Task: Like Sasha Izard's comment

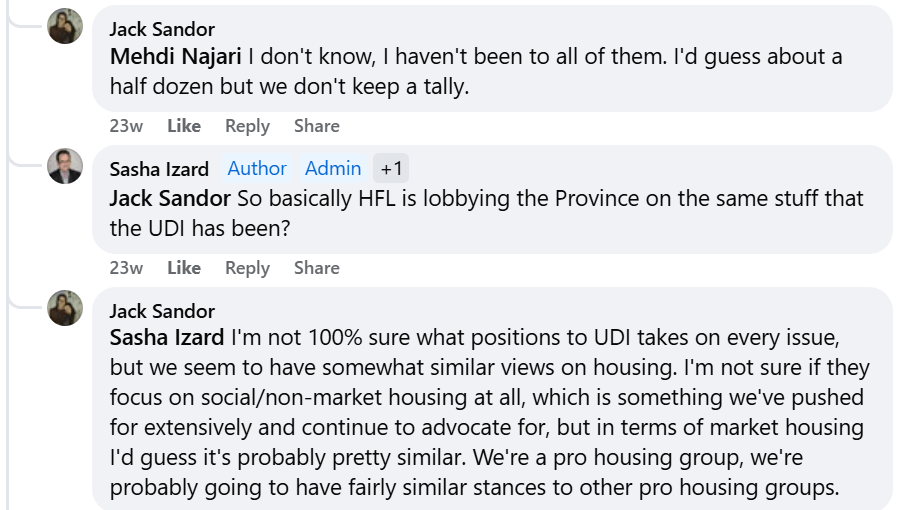Action: pyautogui.click(x=184, y=268)
